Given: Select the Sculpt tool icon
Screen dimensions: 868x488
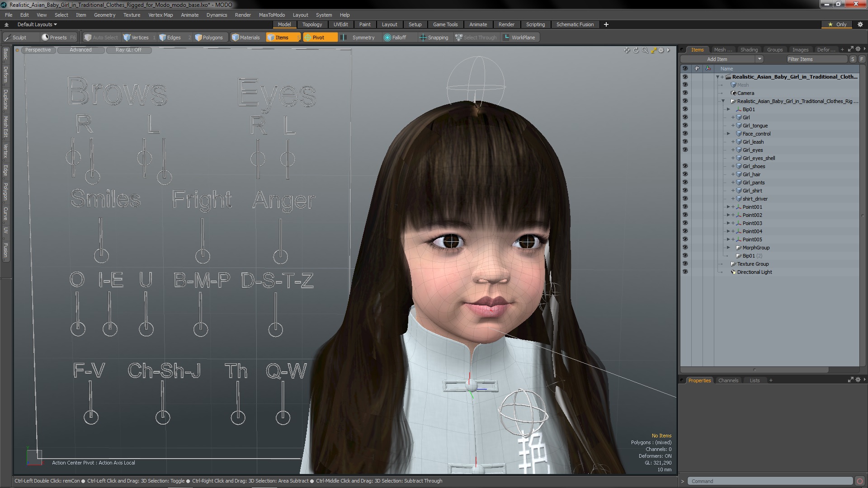Looking at the screenshot, I should [x=7, y=38].
